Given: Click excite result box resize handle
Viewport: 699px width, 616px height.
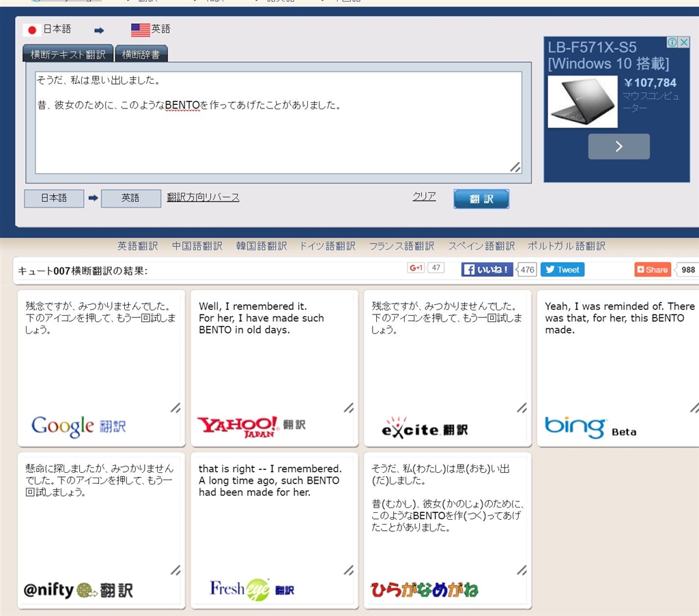Looking at the screenshot, I should tap(522, 407).
